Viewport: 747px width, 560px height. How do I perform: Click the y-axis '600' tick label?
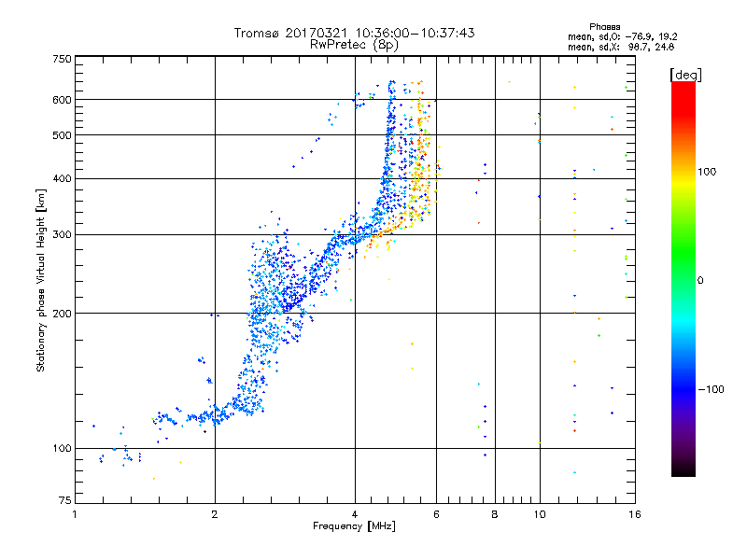coord(62,100)
